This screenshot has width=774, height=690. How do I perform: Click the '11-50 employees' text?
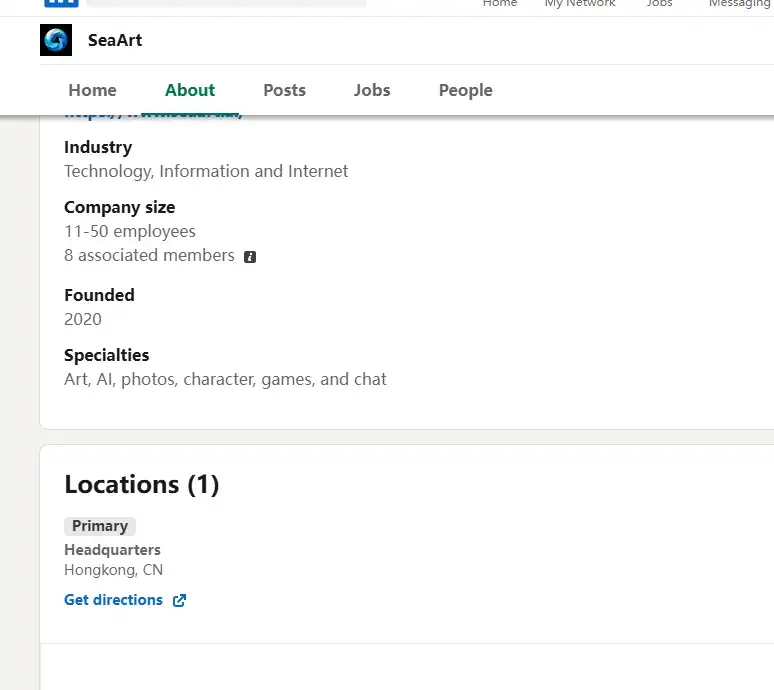(x=130, y=231)
